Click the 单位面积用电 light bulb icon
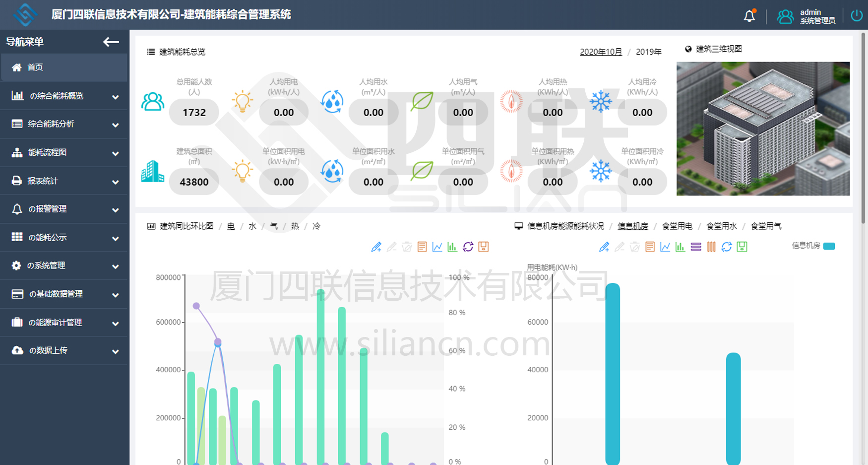 (x=243, y=171)
